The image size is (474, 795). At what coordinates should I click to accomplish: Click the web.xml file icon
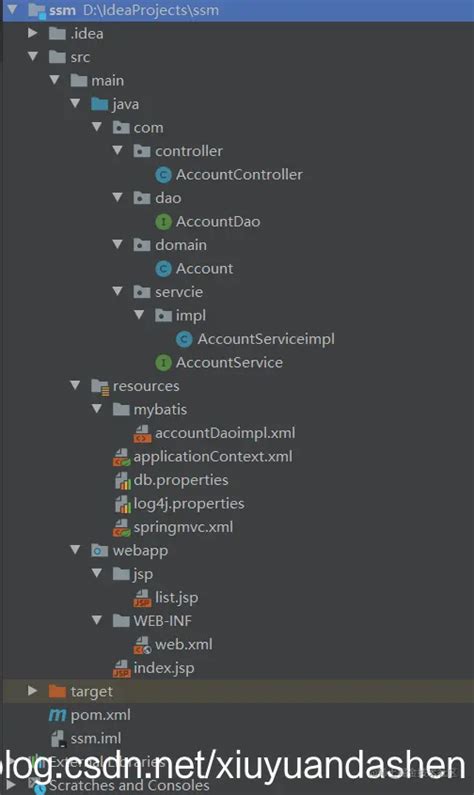coord(142,645)
